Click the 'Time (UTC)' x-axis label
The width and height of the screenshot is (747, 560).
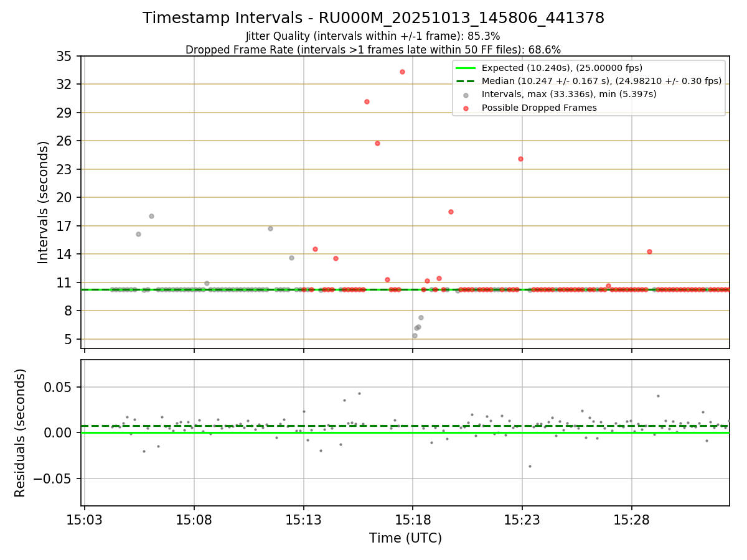405,538
